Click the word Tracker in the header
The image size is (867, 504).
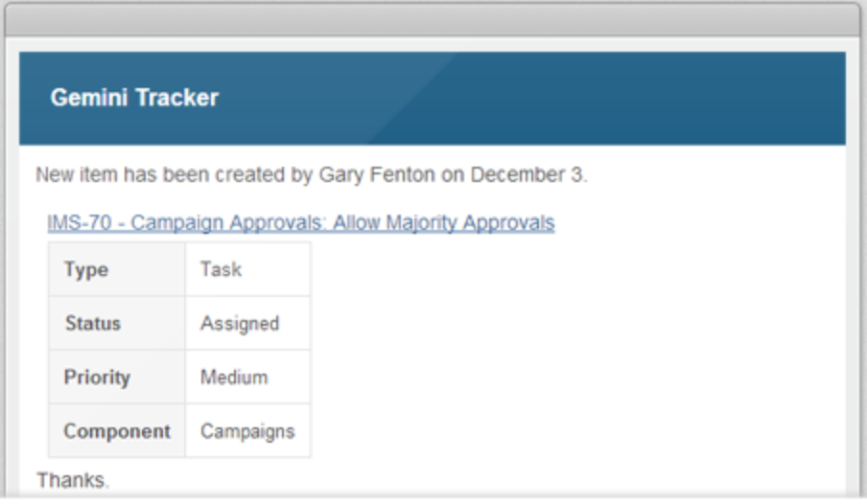(176, 98)
